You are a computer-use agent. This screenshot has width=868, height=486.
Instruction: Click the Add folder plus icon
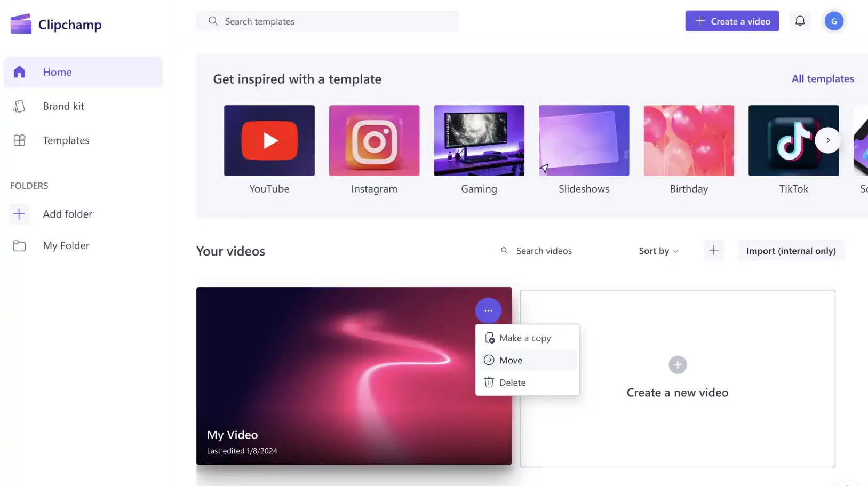[19, 214]
